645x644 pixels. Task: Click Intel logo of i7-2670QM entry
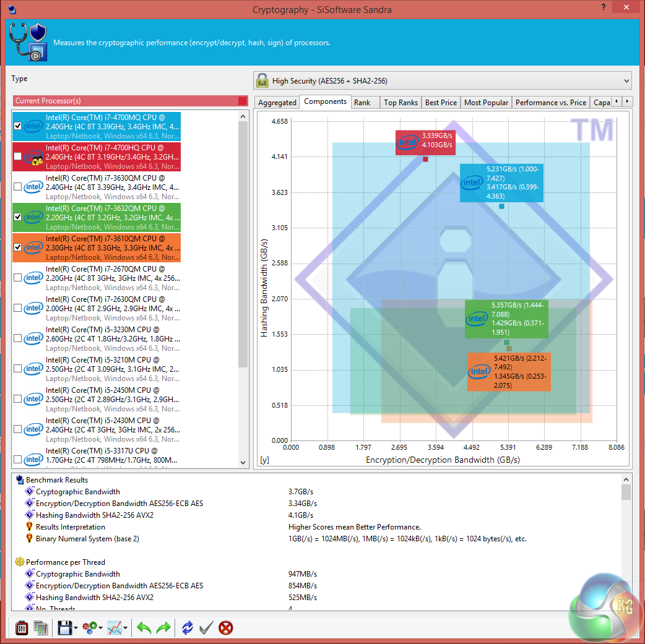(33, 278)
